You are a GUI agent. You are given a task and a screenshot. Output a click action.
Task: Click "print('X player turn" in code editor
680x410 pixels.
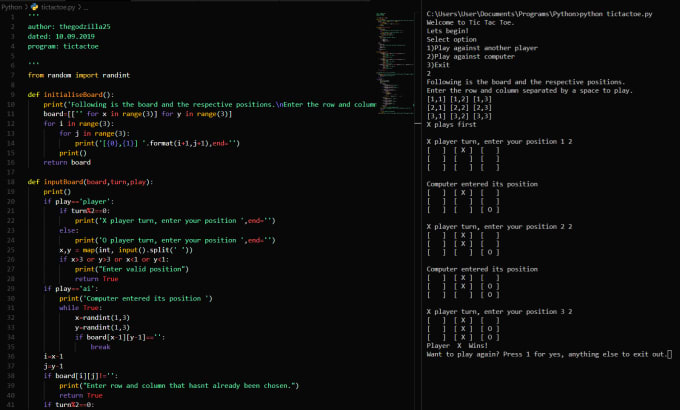(175, 221)
